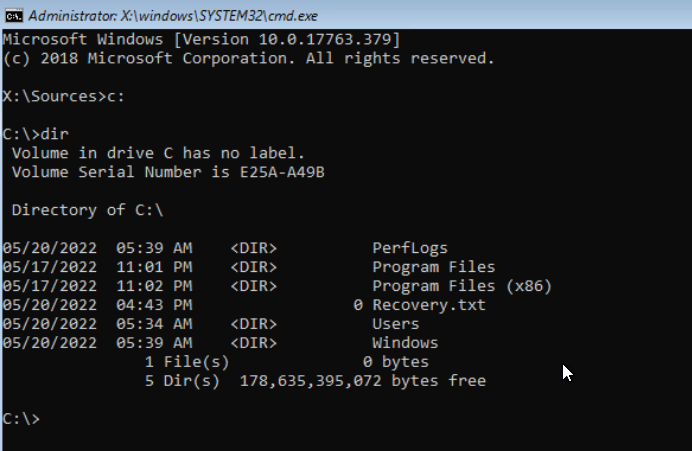Click the version string 10.0.17763.379
The image size is (692, 451).
click(324, 39)
